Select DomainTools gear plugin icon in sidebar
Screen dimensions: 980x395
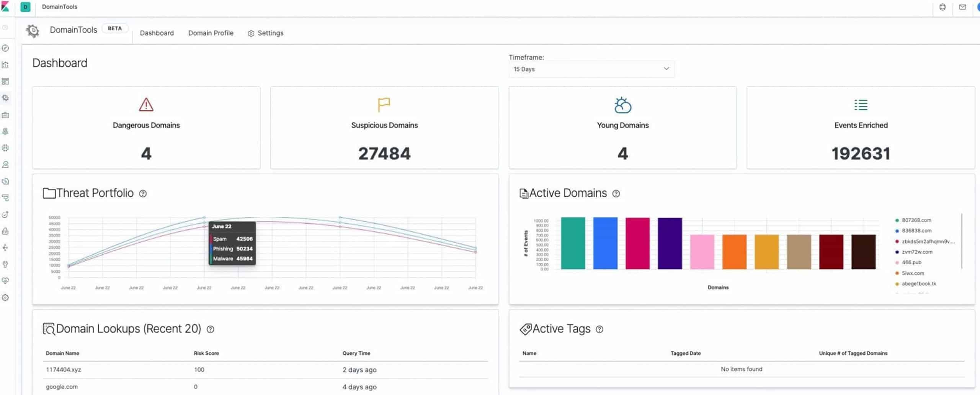(5, 98)
